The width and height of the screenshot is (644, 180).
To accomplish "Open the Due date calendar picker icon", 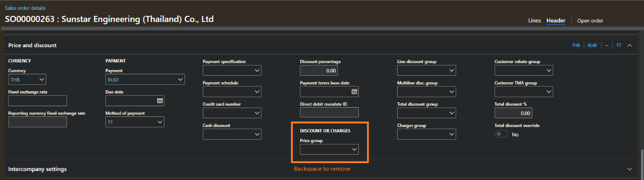I will (160, 101).
